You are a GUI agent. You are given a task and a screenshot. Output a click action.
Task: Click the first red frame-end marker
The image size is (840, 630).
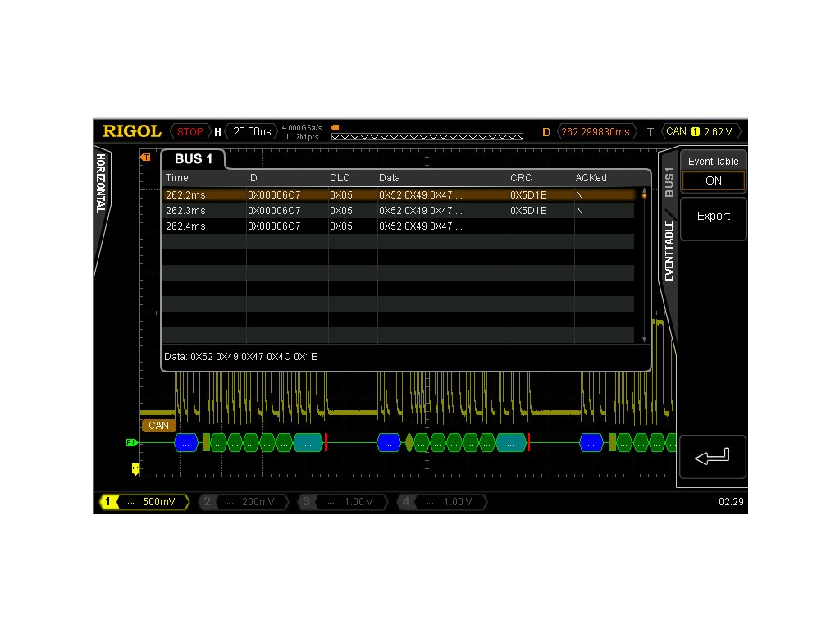(326, 442)
